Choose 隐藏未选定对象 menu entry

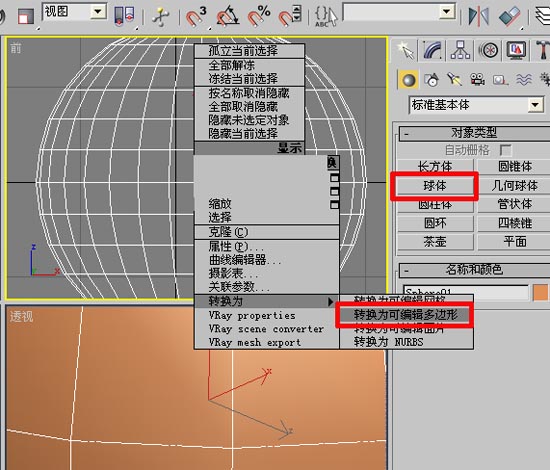(x=249, y=120)
